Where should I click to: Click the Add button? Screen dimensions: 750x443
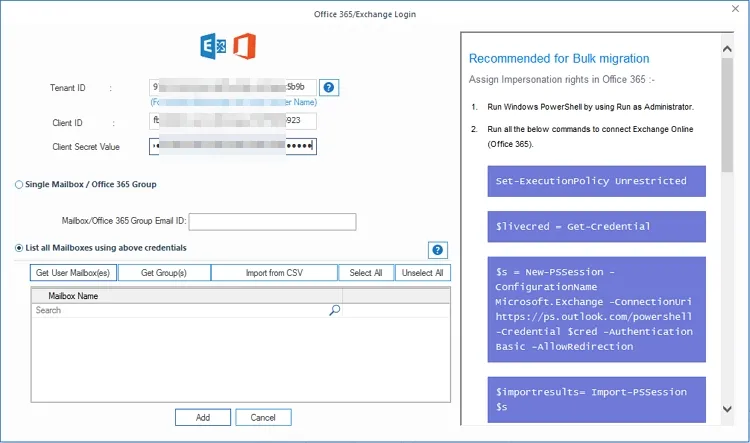click(x=203, y=417)
